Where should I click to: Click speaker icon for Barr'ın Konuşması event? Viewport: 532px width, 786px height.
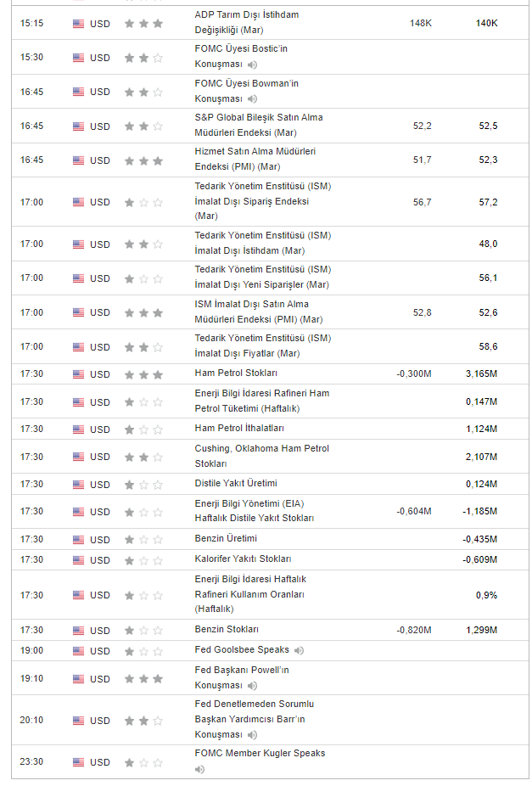(253, 735)
